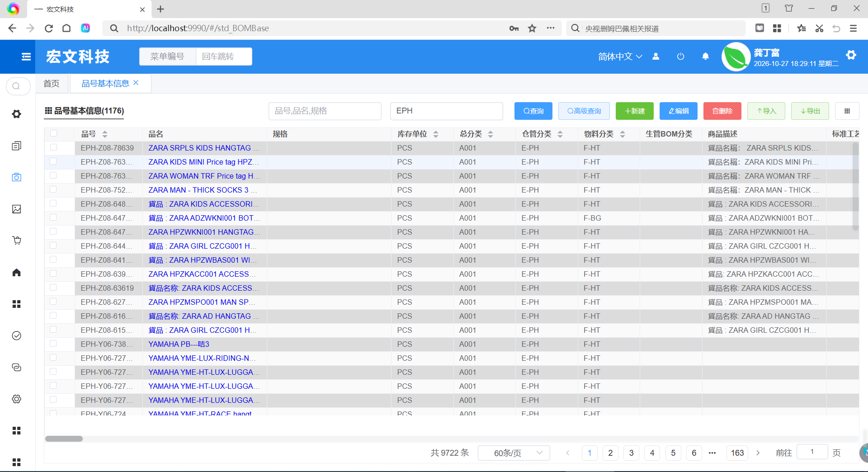The height and width of the screenshot is (472, 868).
Task: Select checkbox for YAMAHA PB row
Action: [53, 344]
